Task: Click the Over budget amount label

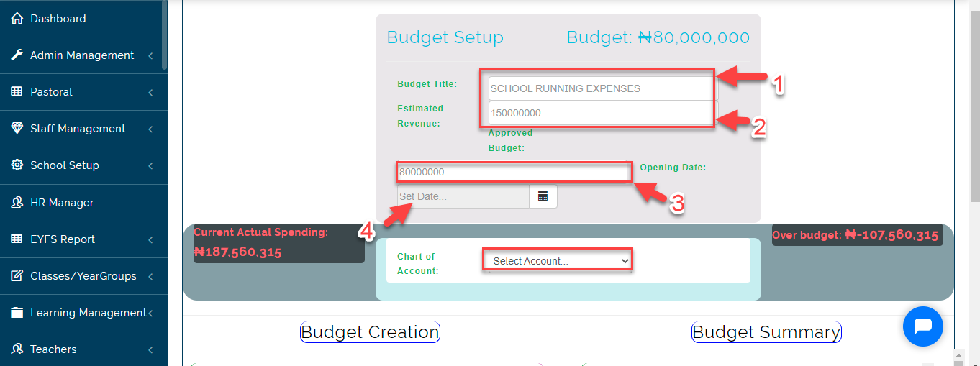Action: point(856,235)
